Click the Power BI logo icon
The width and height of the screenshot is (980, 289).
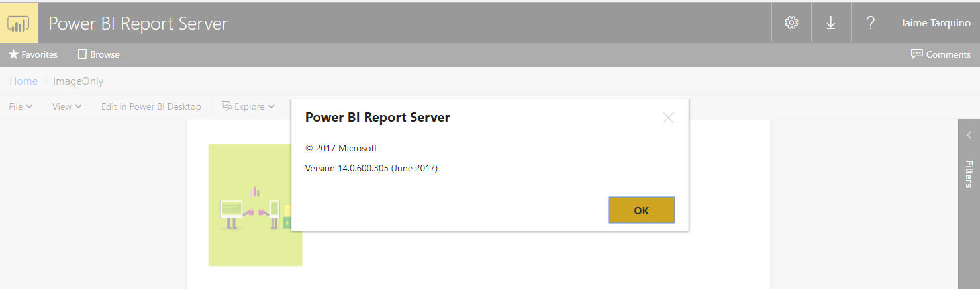[19, 23]
